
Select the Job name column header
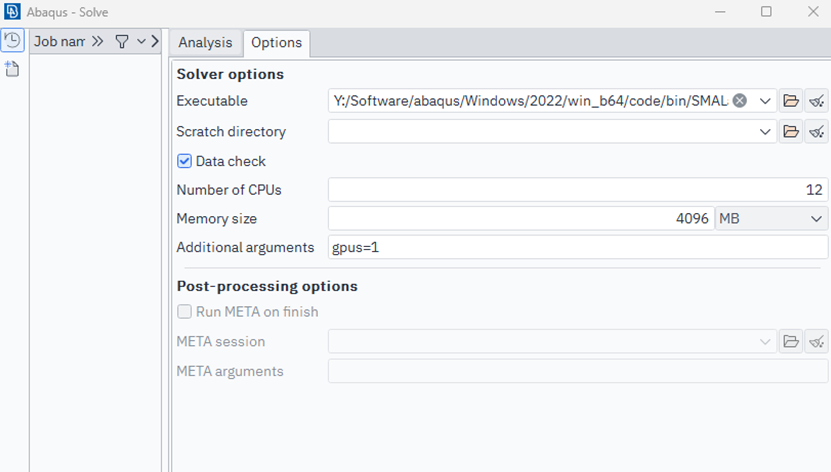tap(59, 41)
